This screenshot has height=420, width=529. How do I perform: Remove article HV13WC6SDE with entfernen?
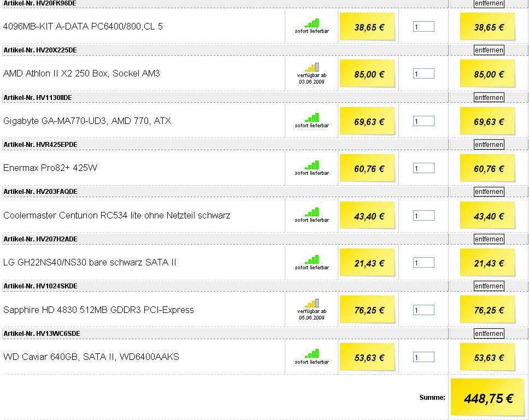coord(489,333)
